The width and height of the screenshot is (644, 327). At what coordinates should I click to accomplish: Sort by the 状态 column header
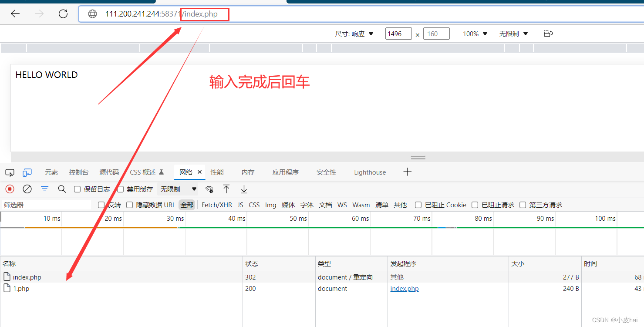point(279,263)
